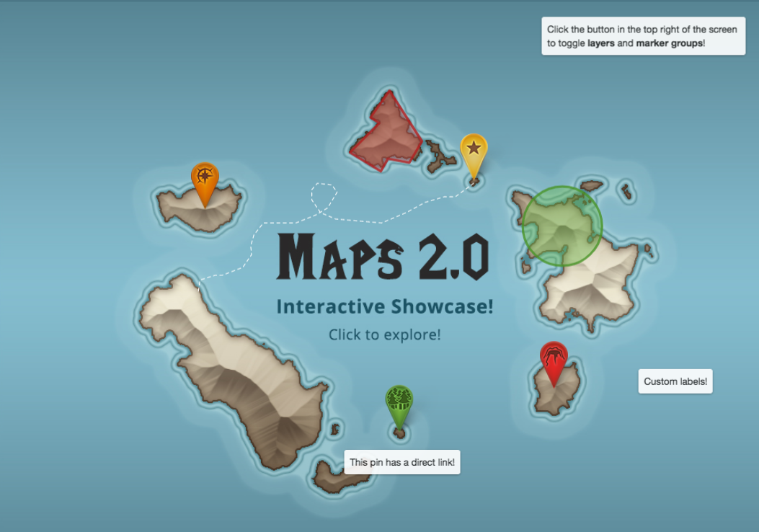Open the red cave marker pin
This screenshot has height=532, width=759.
(554, 357)
